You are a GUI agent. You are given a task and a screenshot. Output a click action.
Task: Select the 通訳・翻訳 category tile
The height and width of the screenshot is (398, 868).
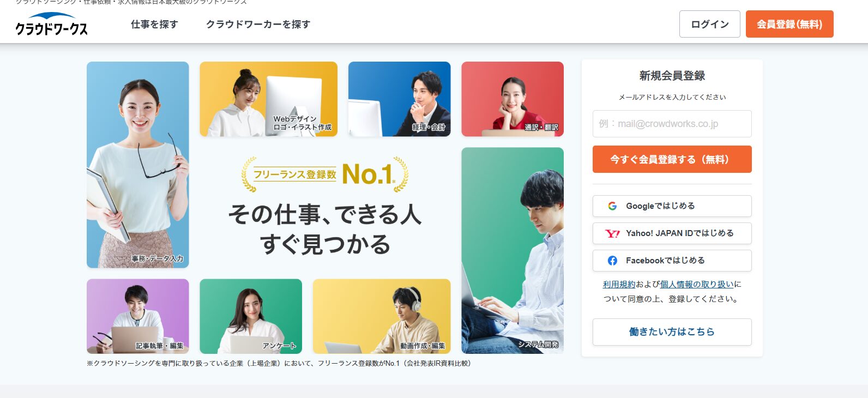pyautogui.click(x=513, y=99)
